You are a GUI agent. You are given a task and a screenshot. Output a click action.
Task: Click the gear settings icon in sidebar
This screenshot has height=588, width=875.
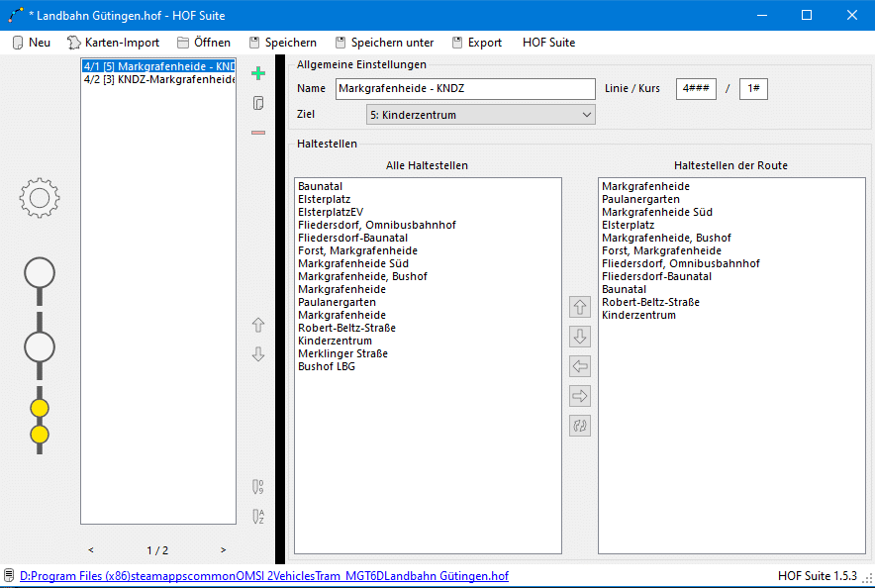coord(40,198)
